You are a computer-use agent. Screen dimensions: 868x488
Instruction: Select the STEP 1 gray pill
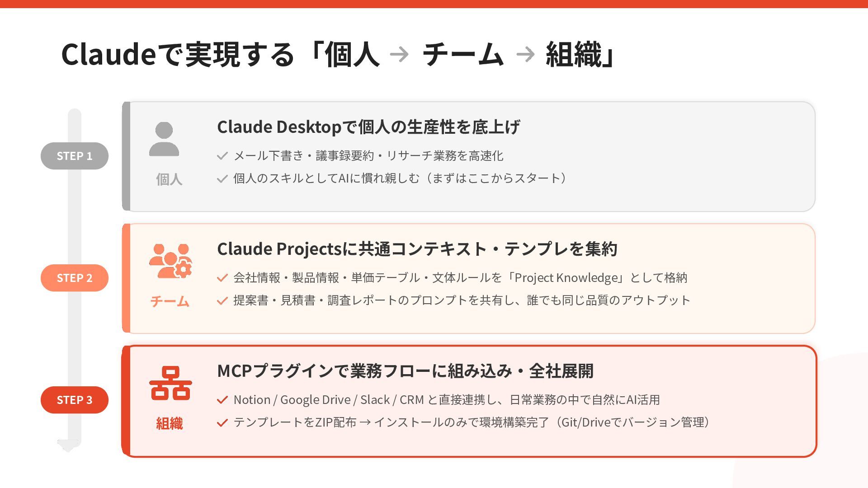pyautogui.click(x=75, y=156)
